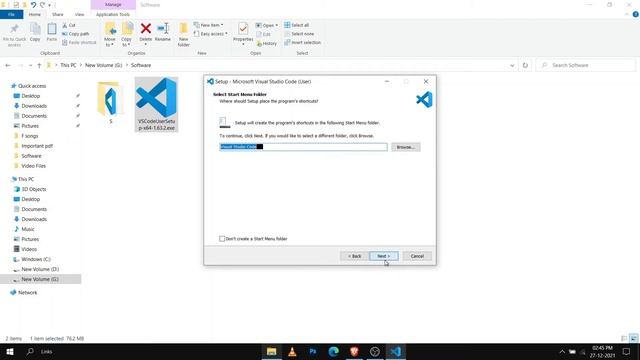The height and width of the screenshot is (360, 640).
Task: Open the New item dropdown
Action: point(209,25)
